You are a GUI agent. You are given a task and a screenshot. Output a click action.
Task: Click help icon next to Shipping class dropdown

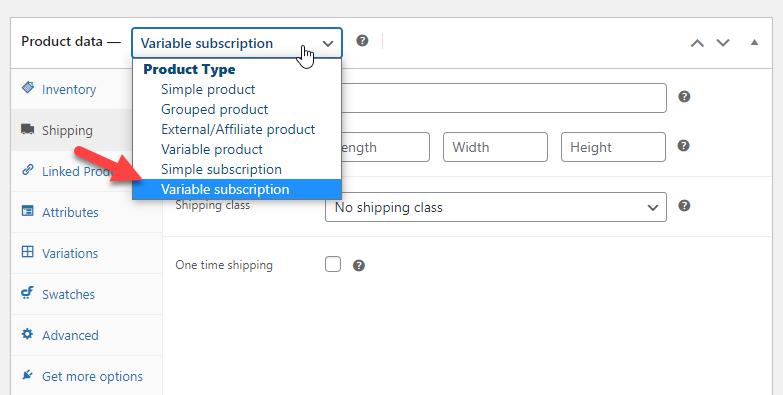pos(684,206)
